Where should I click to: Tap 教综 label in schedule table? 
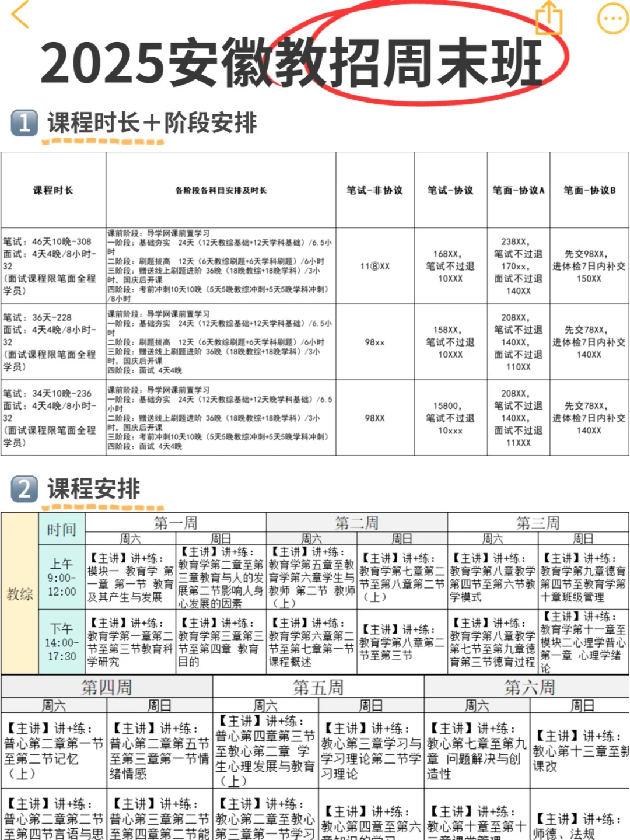click(20, 594)
